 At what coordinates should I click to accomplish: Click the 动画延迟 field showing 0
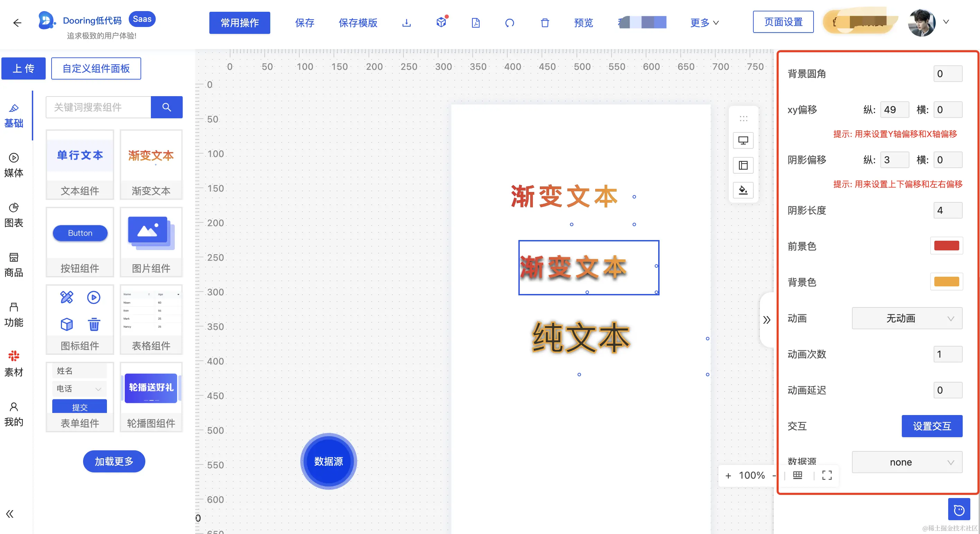[948, 390]
